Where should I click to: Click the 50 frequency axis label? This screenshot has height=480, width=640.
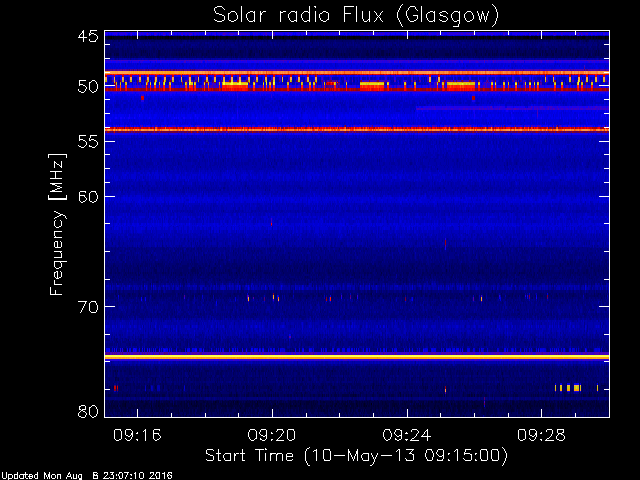point(88,87)
